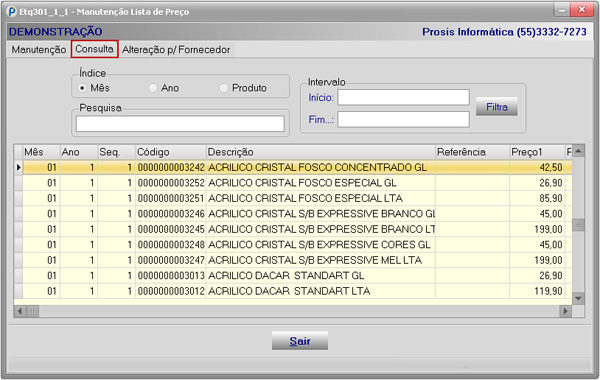The image size is (600, 380).
Task: Click the horizontal scroll right arrow
Action: click(565, 311)
